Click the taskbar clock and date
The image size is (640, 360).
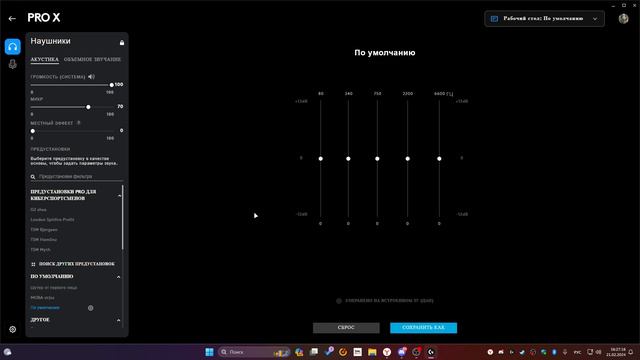[x=616, y=352]
